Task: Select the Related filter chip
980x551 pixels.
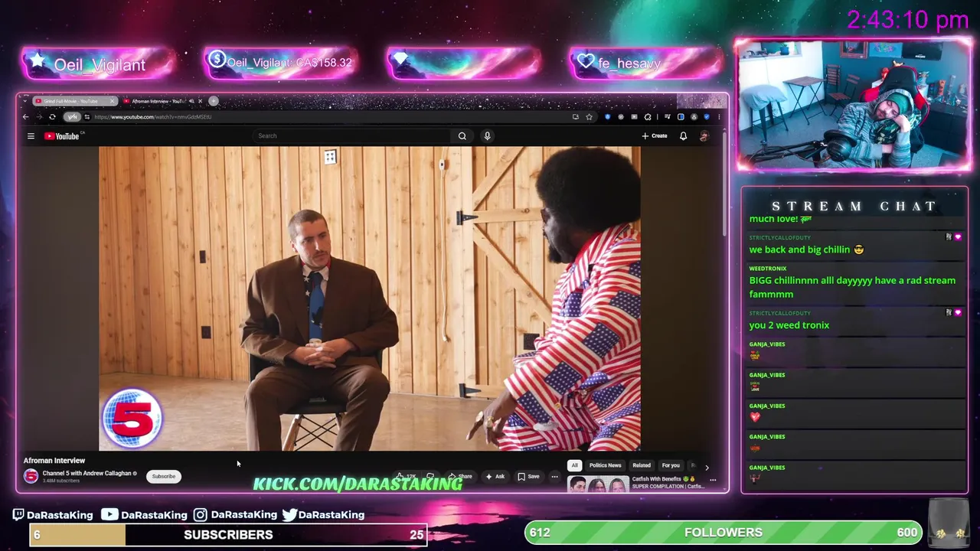Action: point(642,465)
